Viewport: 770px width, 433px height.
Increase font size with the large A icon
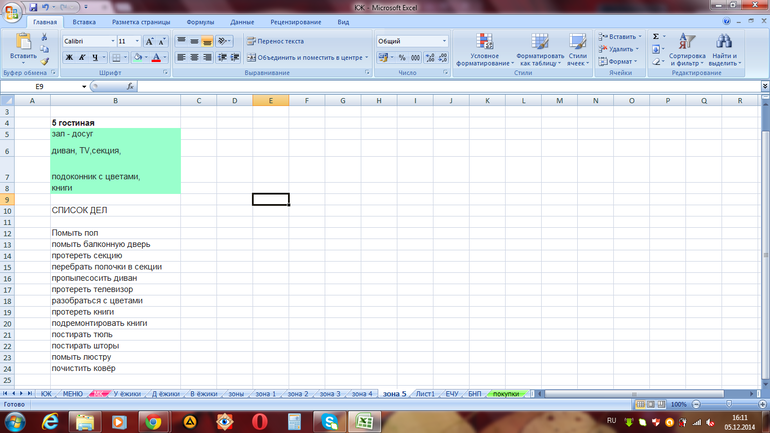[150, 41]
